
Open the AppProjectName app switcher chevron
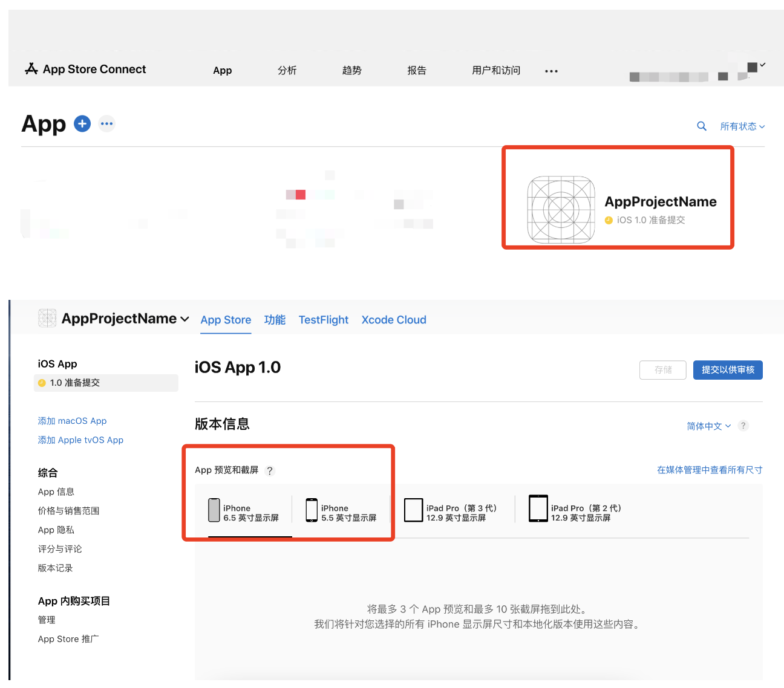185,319
